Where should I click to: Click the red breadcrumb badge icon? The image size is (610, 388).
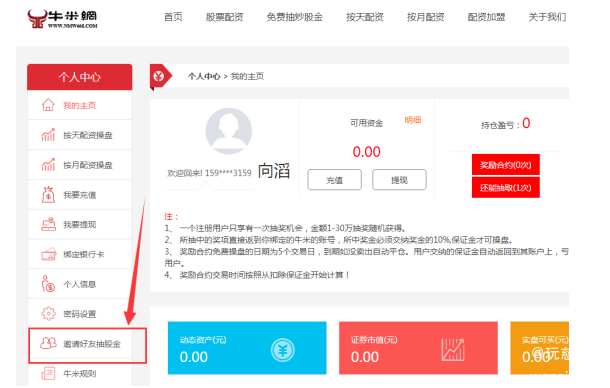[x=160, y=77]
